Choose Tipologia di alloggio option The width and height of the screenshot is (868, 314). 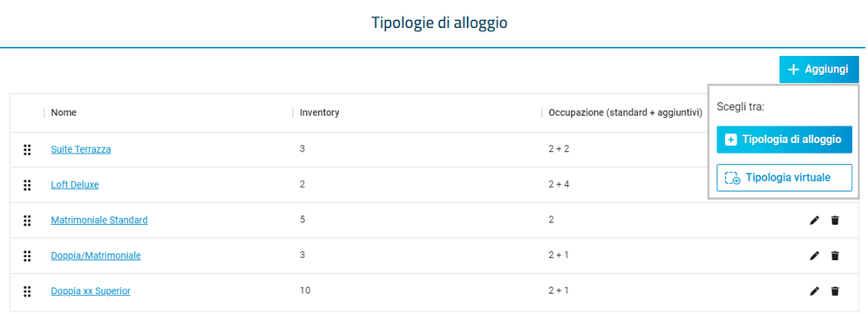pyautogui.click(x=783, y=140)
